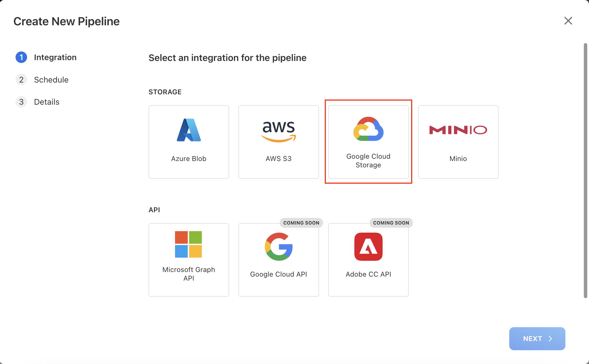Image resolution: width=589 pixels, height=364 pixels.
Task: Click the COMING SOON badge on Google Cloud API
Action: pos(301,223)
